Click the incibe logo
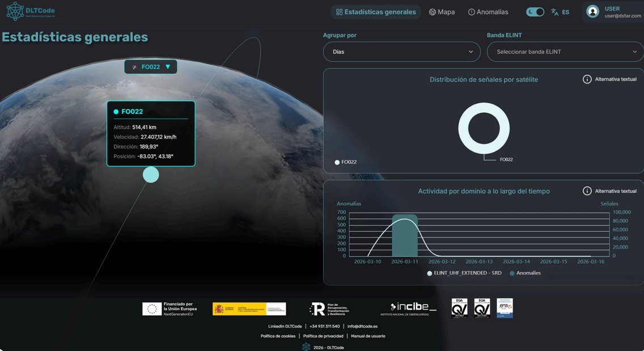Screen dimensions: 644x351 pyautogui.click(x=408, y=308)
